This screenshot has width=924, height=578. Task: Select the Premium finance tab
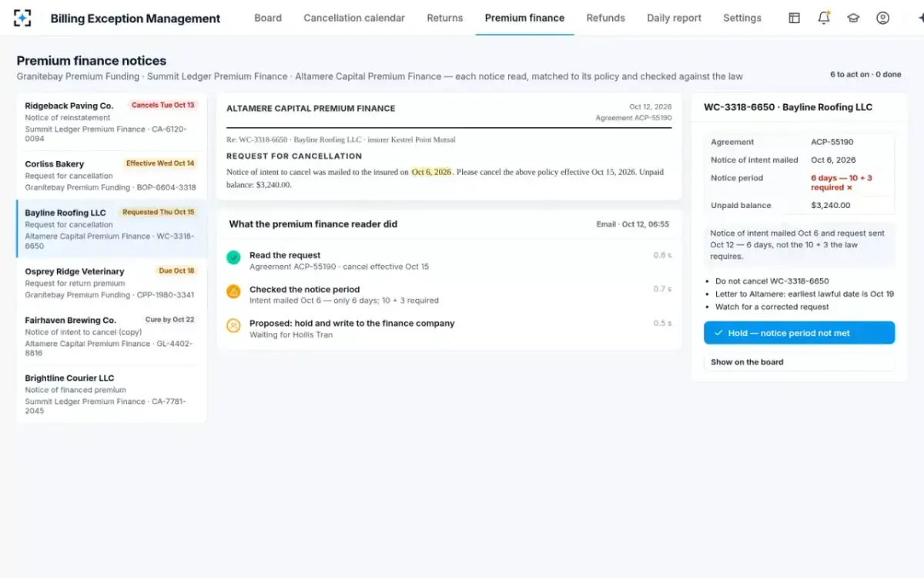click(x=524, y=18)
